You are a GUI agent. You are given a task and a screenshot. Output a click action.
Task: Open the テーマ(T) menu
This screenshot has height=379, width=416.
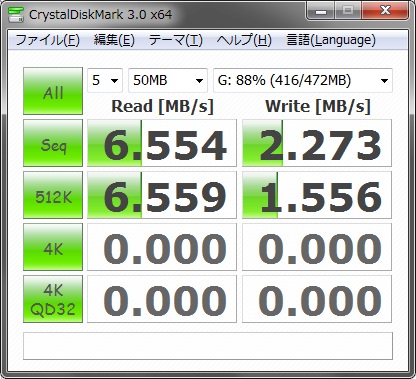click(x=176, y=40)
